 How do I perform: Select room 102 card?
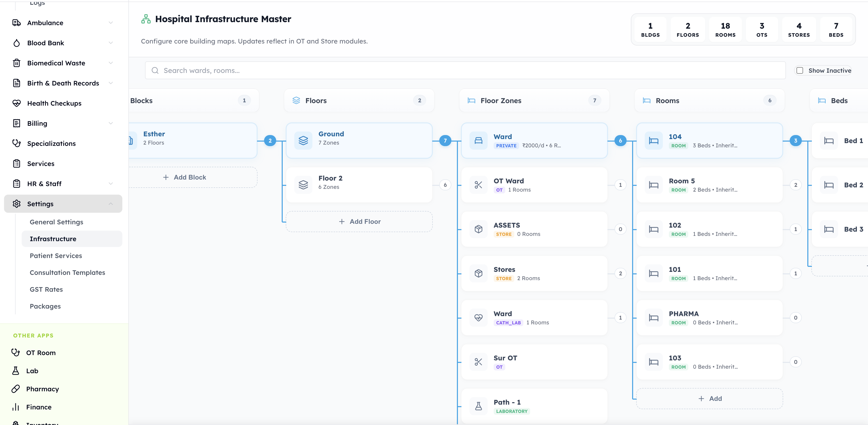[710, 229]
